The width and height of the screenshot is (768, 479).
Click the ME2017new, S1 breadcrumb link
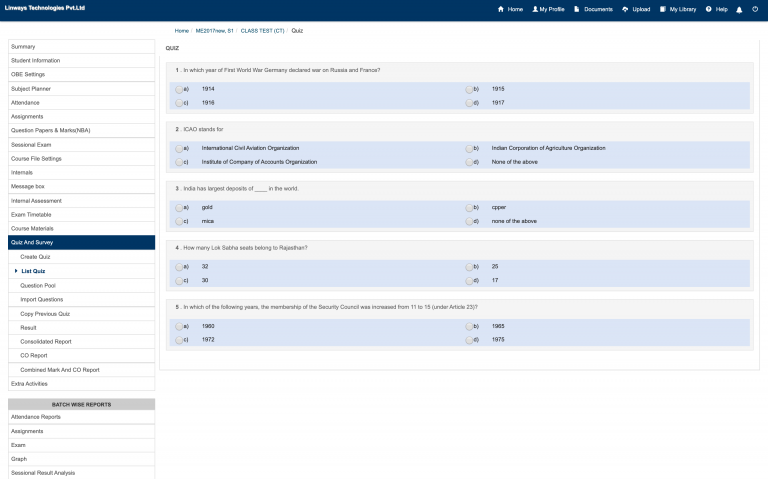point(216,31)
